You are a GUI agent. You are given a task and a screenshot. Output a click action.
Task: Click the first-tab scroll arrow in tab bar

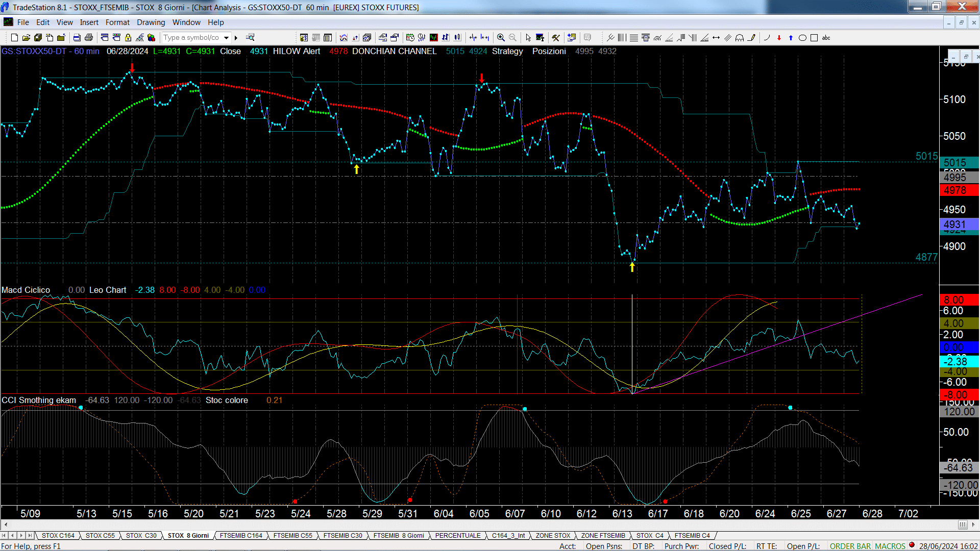coord(5,535)
